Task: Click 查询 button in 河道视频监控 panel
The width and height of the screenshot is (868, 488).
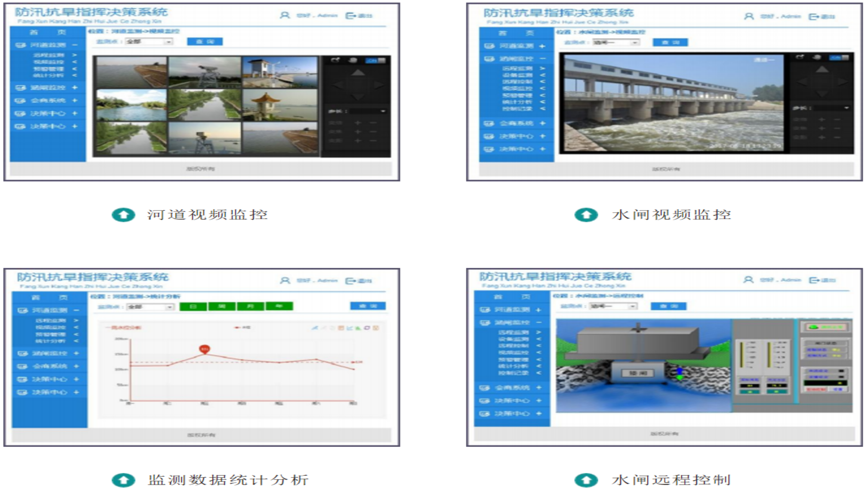Action: (x=205, y=41)
